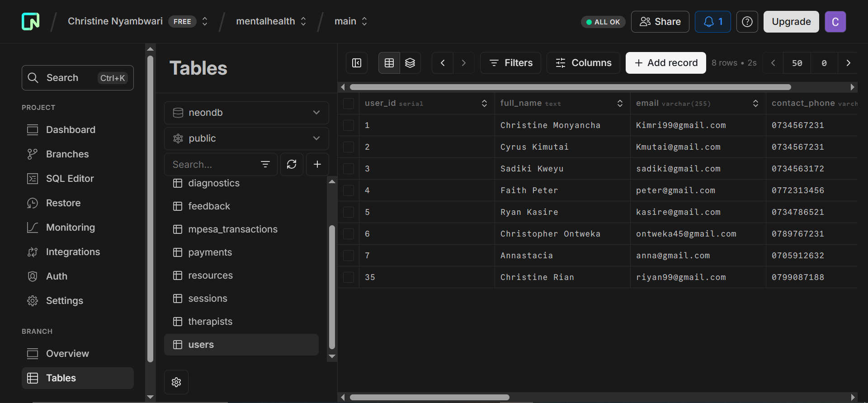The width and height of the screenshot is (868, 403).
Task: Check the row for Cyrus Kimutai
Action: (x=349, y=147)
